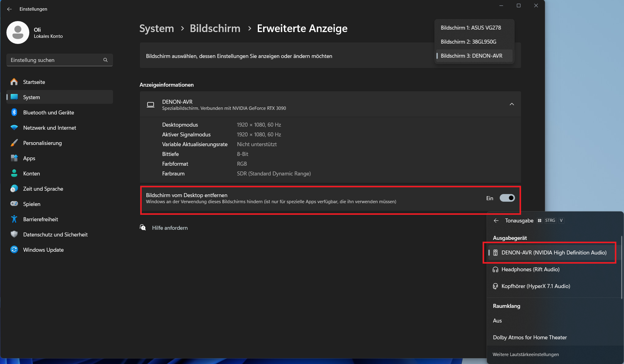
Task: Open Personalisierung settings
Action: click(42, 143)
